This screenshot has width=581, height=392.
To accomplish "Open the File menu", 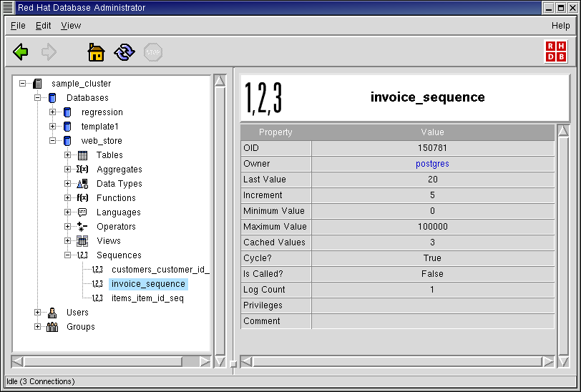I will tap(18, 26).
